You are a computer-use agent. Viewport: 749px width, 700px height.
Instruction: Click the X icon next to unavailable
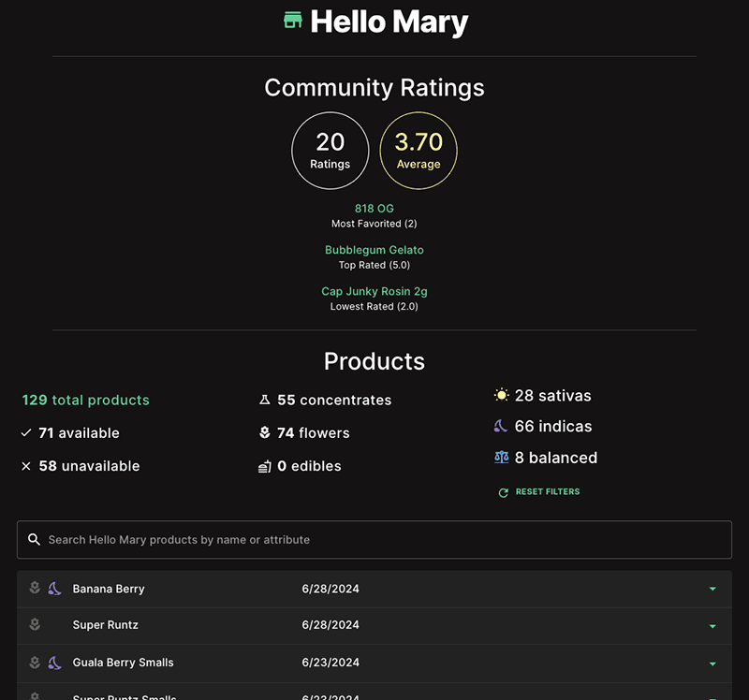click(26, 466)
